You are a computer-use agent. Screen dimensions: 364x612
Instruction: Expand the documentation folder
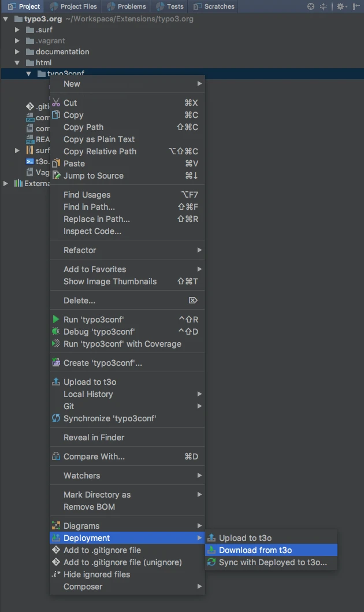coord(17,51)
